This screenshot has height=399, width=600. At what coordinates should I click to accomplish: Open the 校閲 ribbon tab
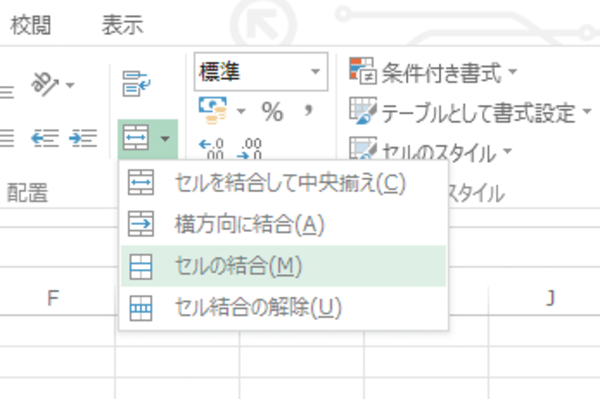click(31, 26)
